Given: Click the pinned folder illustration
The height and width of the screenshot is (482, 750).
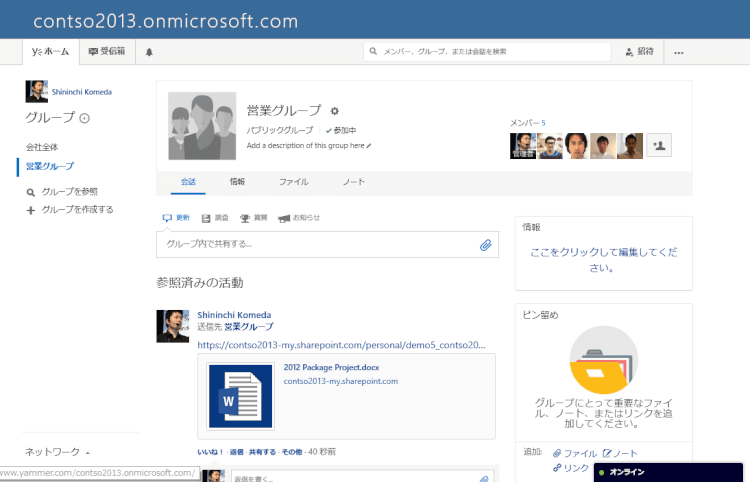Looking at the screenshot, I should 604,360.
